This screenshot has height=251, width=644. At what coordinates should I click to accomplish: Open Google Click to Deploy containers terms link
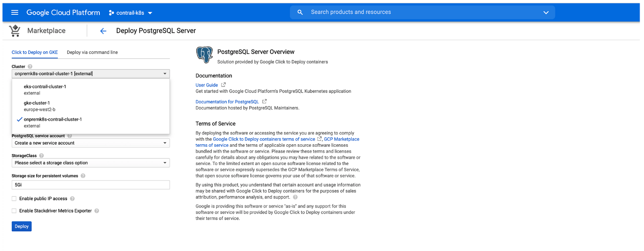pyautogui.click(x=264, y=139)
